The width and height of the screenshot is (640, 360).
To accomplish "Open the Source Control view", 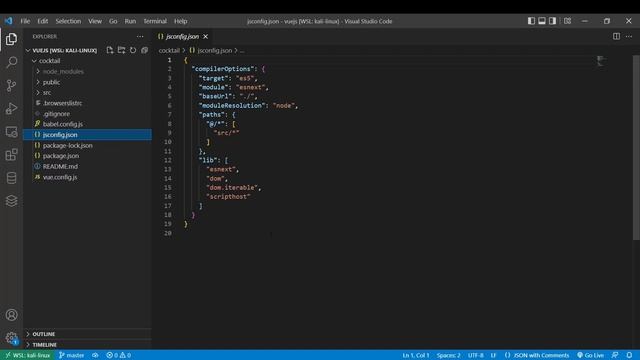I will tap(11, 85).
